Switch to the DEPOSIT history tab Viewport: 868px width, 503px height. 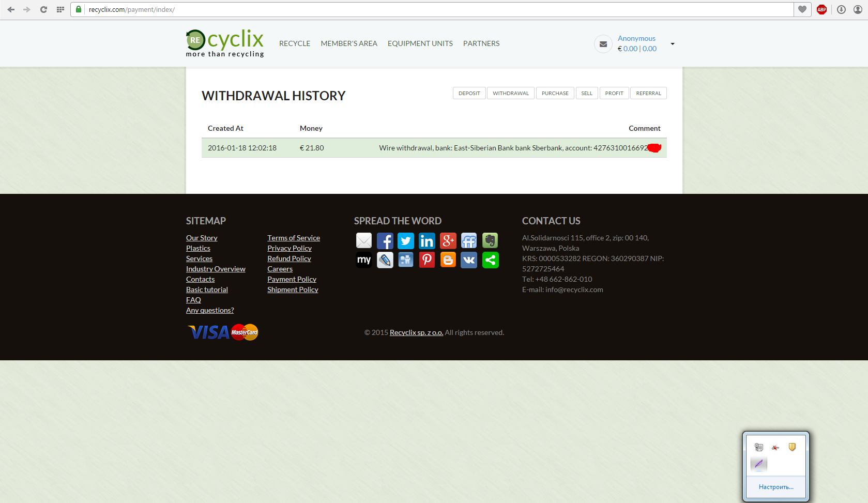pos(469,93)
